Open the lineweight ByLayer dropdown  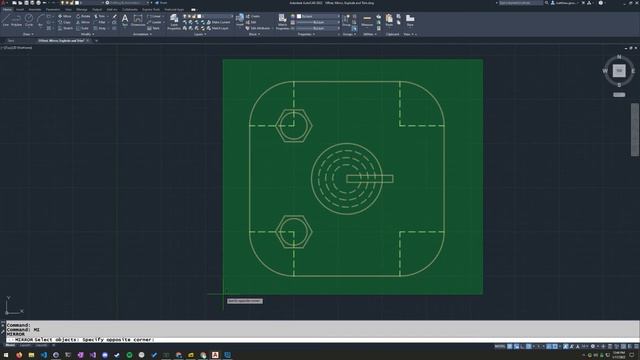pyautogui.click(x=318, y=22)
